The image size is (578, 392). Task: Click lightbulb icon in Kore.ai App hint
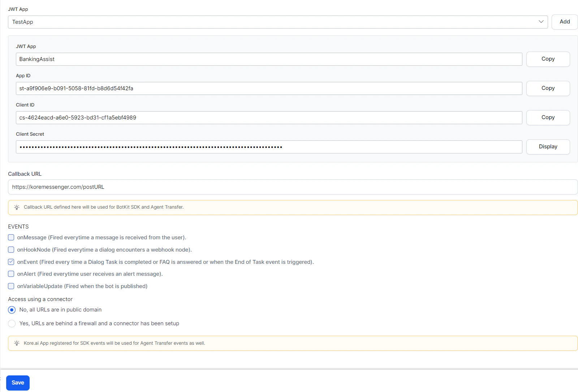pos(17,343)
